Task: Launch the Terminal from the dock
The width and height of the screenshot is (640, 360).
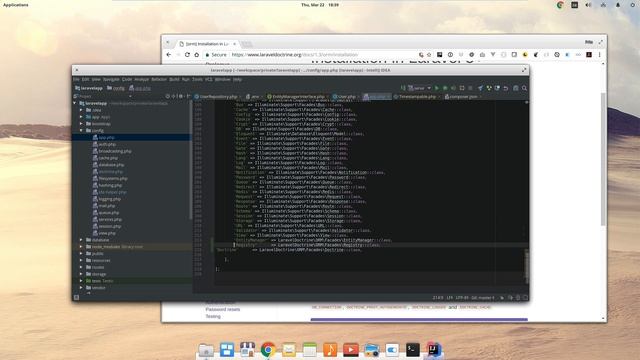Action: pyautogui.click(x=413, y=350)
